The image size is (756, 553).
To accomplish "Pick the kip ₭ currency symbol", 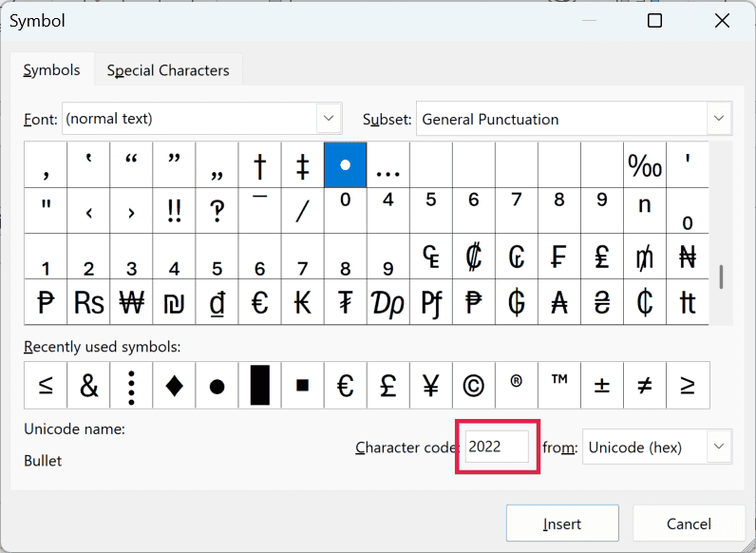I will click(x=303, y=302).
